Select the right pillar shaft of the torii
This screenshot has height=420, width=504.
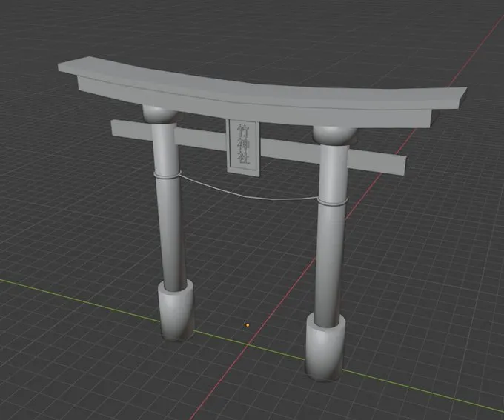331,238
